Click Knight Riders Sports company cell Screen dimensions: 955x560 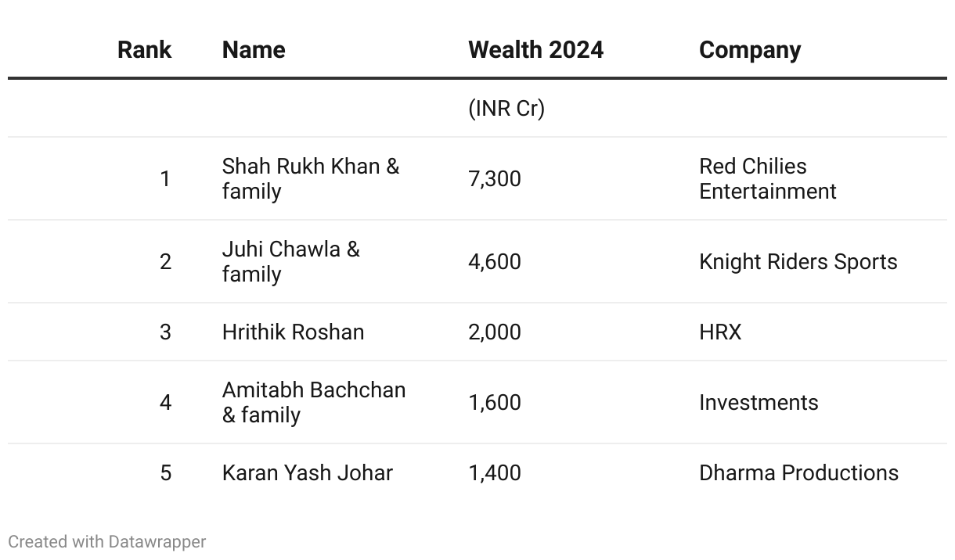pyautogui.click(x=798, y=261)
